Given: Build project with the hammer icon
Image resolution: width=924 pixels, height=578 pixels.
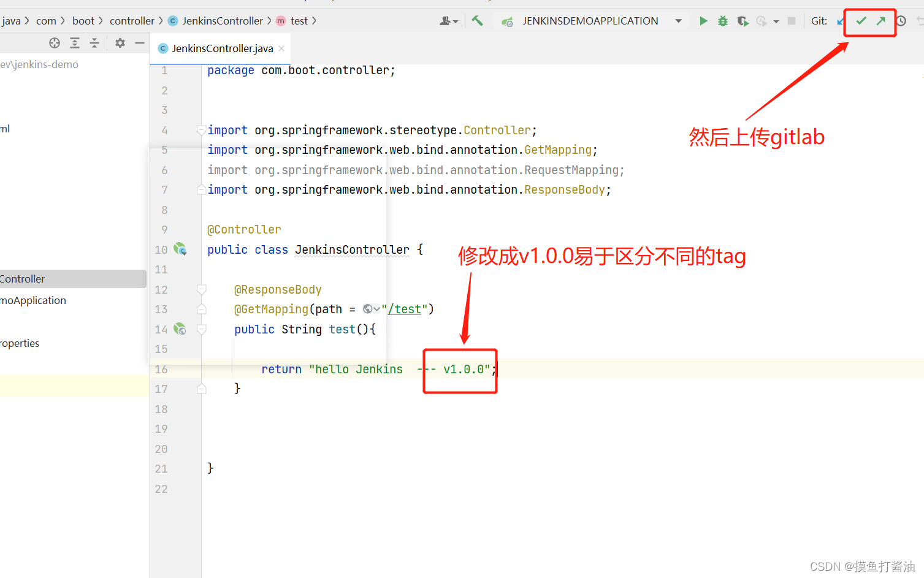Looking at the screenshot, I should click(x=477, y=21).
